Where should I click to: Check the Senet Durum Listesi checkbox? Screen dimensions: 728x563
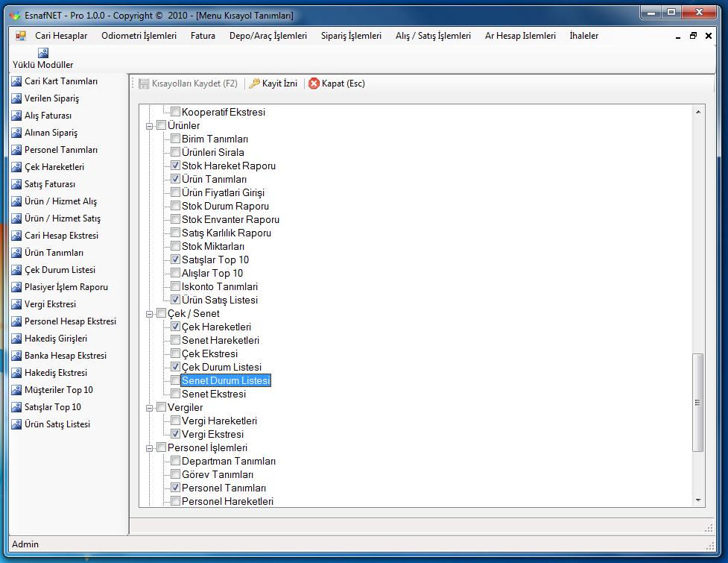click(176, 380)
